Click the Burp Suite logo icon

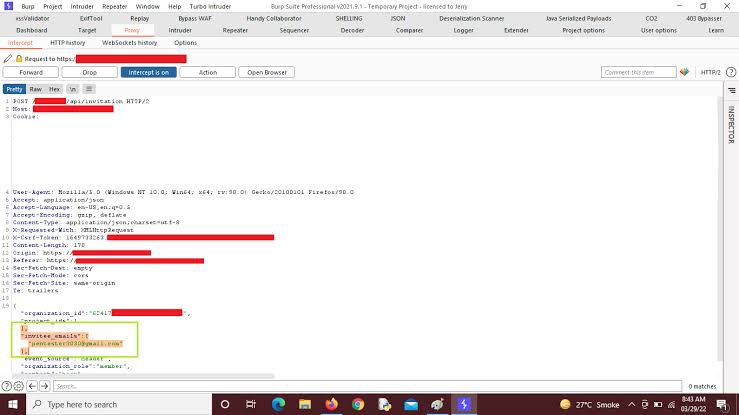tap(8, 6)
